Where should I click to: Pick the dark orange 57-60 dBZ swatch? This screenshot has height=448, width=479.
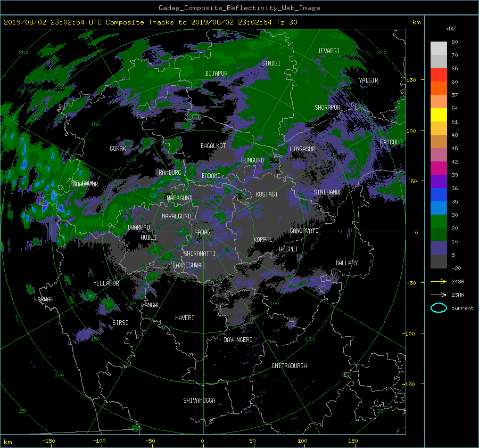[x=439, y=88]
